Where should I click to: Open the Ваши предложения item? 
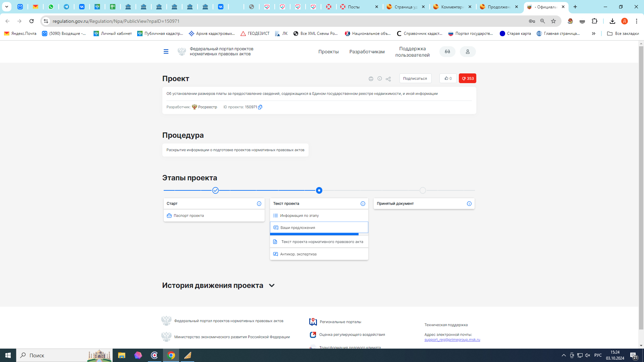298,228
